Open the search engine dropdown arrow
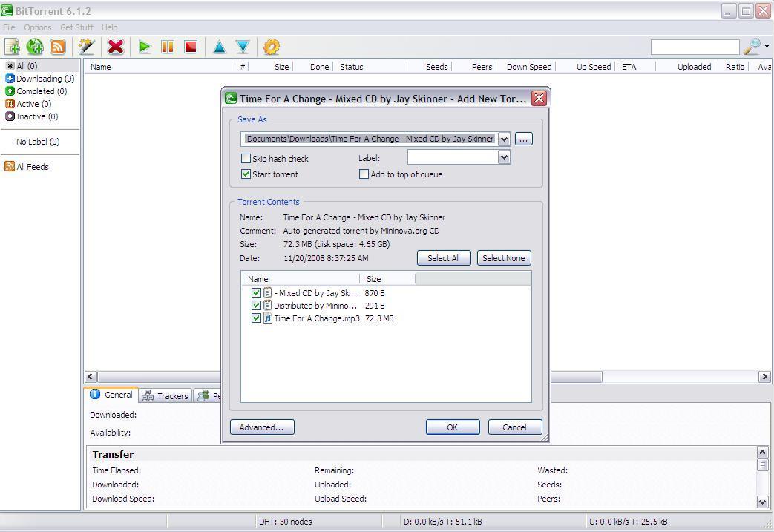The height and width of the screenshot is (532, 774). click(767, 47)
